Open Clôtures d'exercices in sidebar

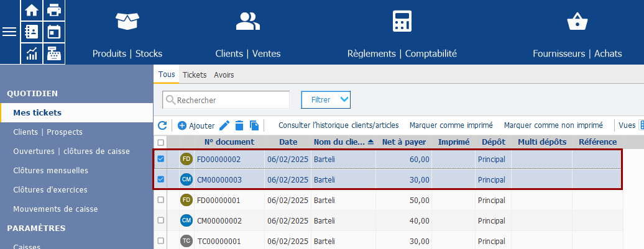[x=50, y=190]
